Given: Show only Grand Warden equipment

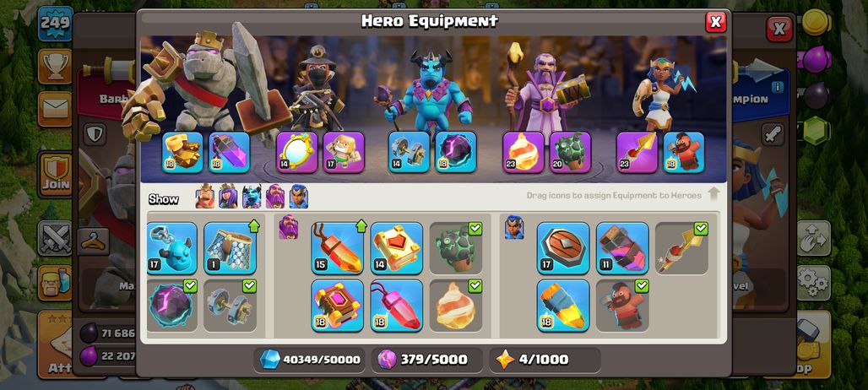Looking at the screenshot, I should pyautogui.click(x=275, y=197).
